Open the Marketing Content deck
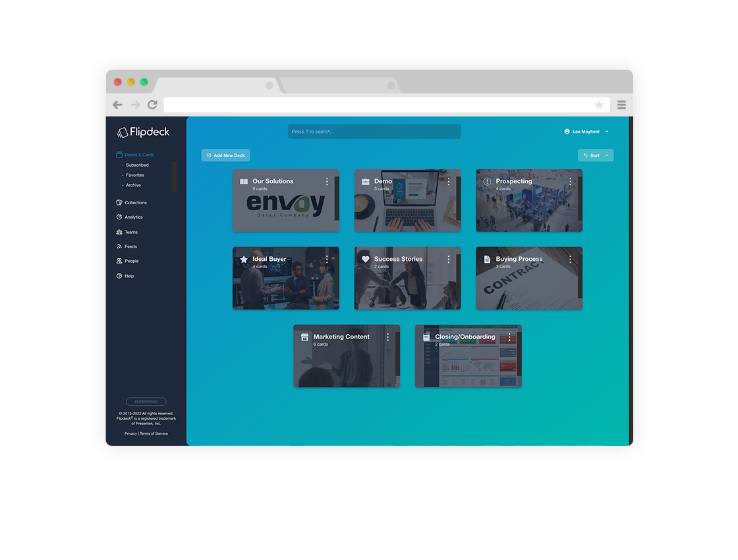This screenshot has height=560, width=738. tap(347, 356)
